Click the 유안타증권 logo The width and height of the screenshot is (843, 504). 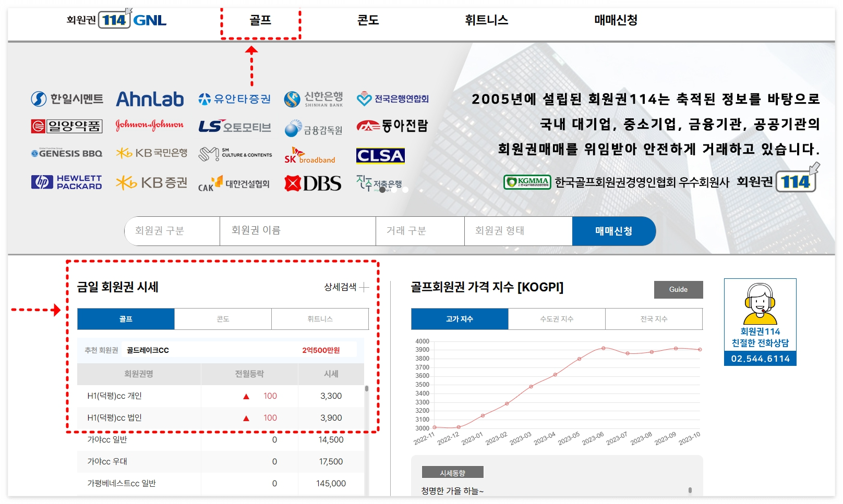[x=234, y=99]
